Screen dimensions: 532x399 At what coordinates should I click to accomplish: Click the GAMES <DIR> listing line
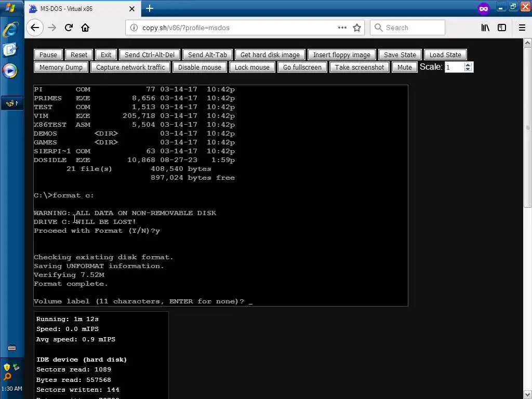click(134, 142)
